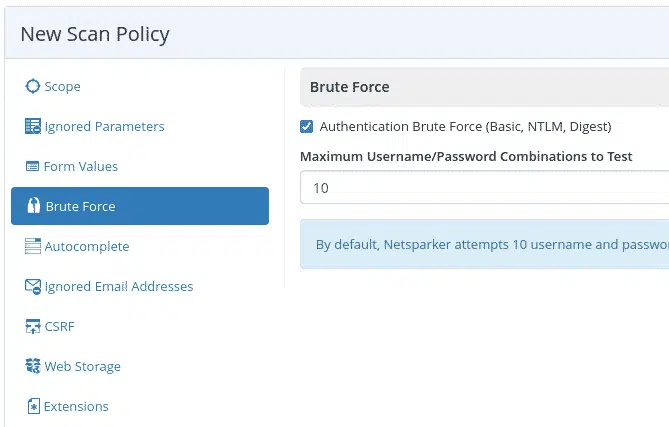Switch to the Autocomplete section
Viewport: 669px width, 427px height.
[x=87, y=247]
